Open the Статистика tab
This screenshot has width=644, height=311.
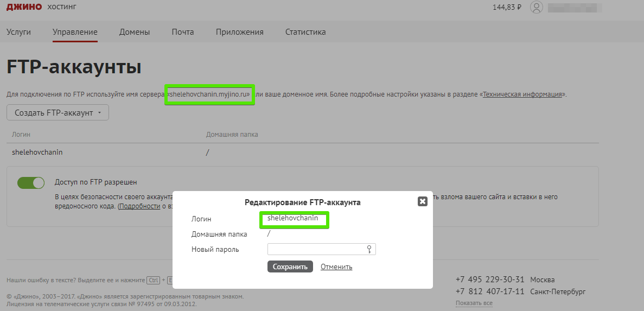pyautogui.click(x=305, y=32)
